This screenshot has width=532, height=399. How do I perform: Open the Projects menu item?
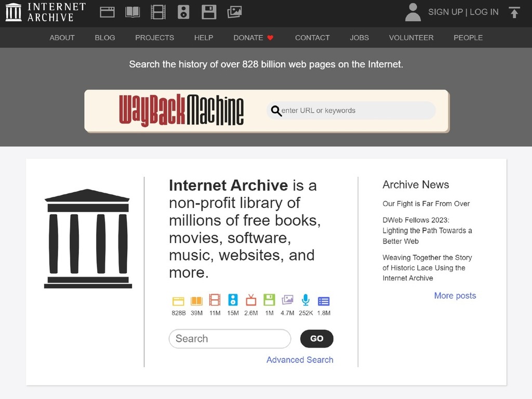[155, 37]
